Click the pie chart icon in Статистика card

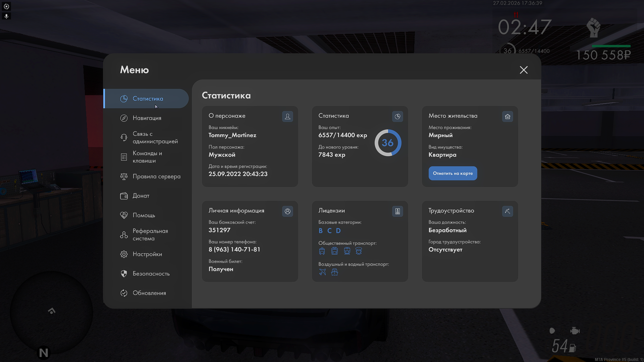[x=397, y=116]
